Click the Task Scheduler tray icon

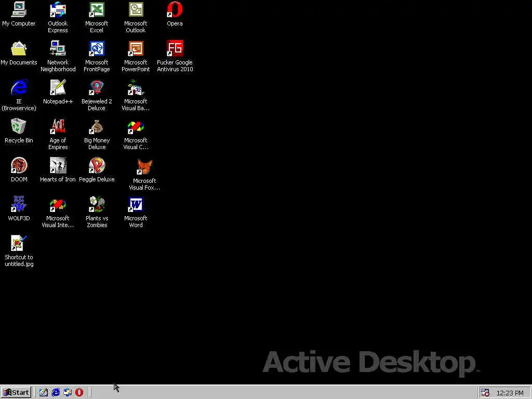point(485,393)
